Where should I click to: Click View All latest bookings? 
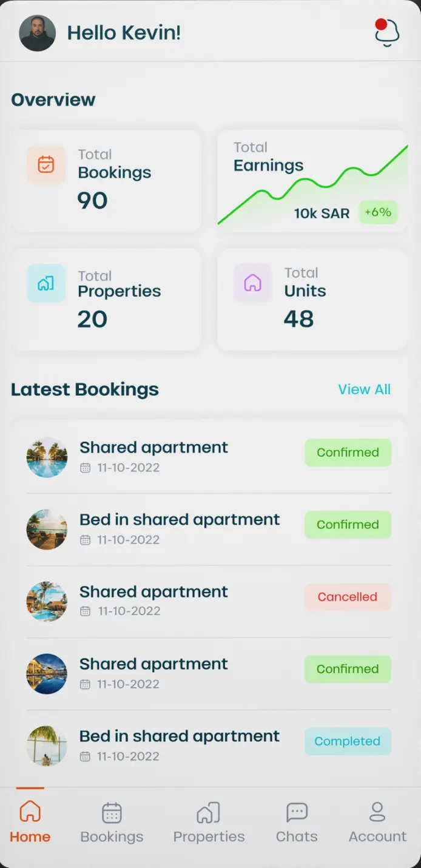pos(364,389)
